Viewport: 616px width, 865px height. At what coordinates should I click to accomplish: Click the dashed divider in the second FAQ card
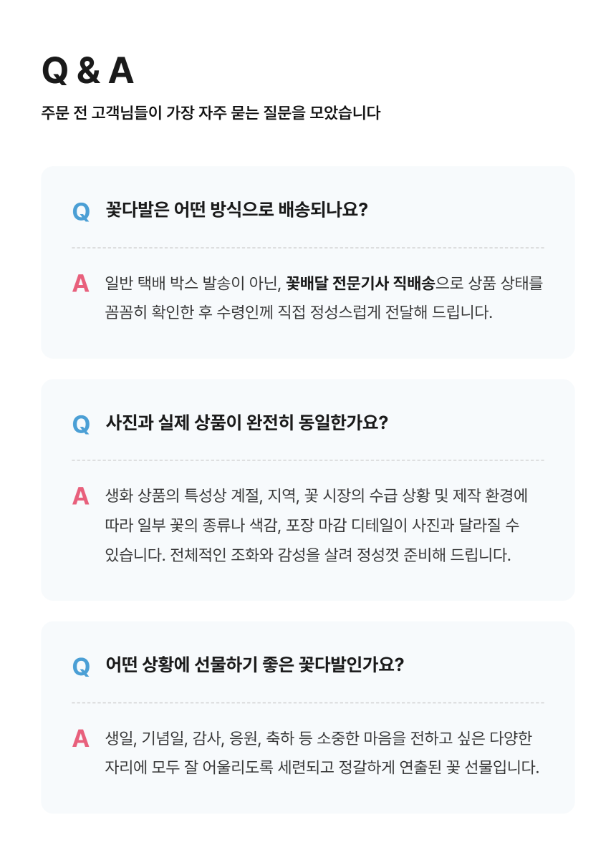point(308,460)
